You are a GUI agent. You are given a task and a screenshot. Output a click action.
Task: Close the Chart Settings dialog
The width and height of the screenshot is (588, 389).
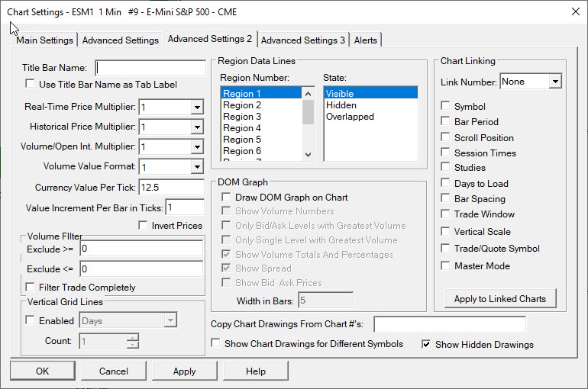click(x=573, y=11)
